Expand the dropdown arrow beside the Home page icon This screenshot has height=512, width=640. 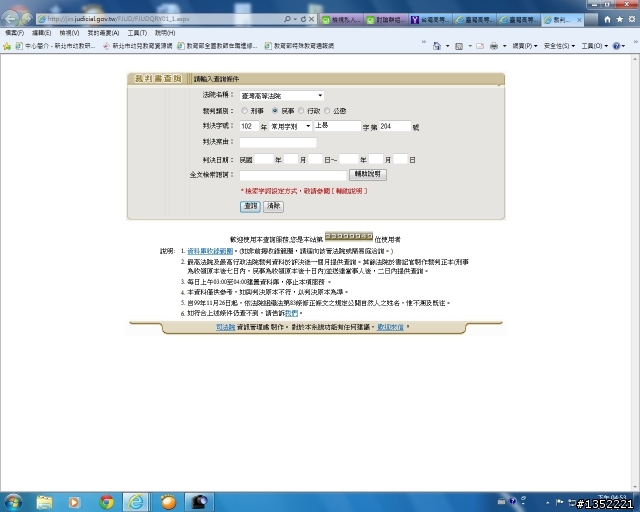[x=447, y=46]
